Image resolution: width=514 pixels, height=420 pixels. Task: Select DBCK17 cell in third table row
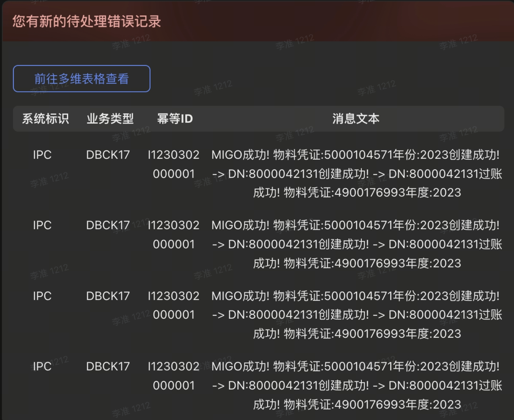(x=108, y=296)
